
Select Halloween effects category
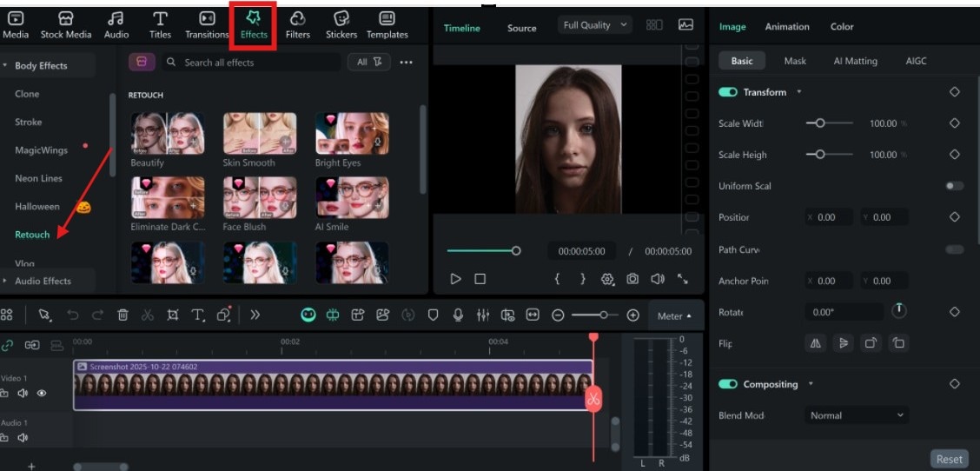37,207
